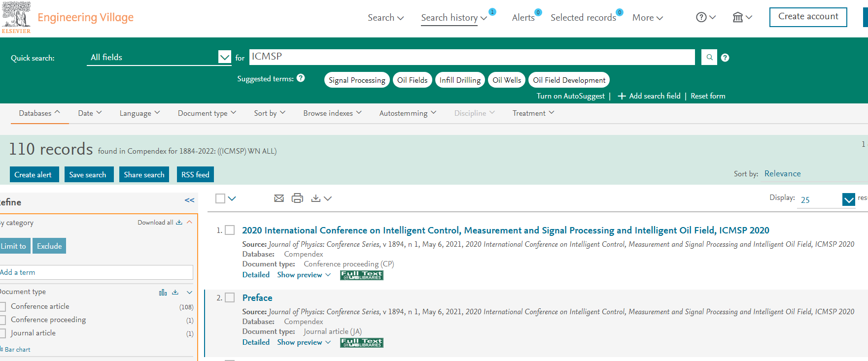Click the Elsevier tree logo

click(16, 17)
